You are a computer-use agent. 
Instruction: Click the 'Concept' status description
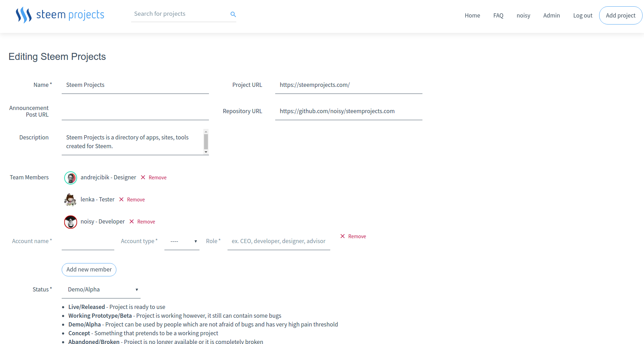tap(143, 333)
